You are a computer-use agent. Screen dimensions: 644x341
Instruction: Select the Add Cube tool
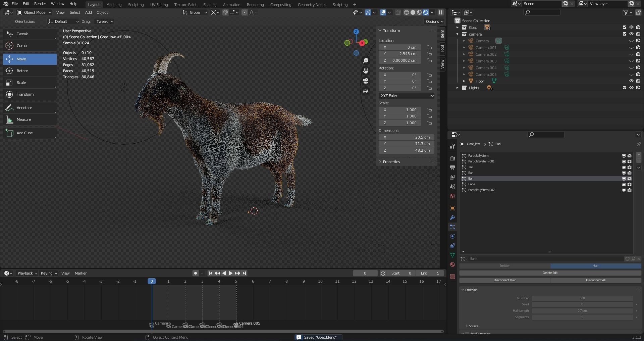[30, 133]
